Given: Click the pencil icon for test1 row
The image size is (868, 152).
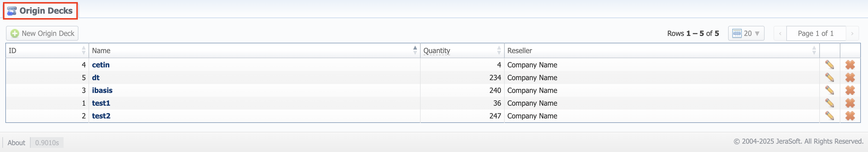Looking at the screenshot, I should point(829,103).
